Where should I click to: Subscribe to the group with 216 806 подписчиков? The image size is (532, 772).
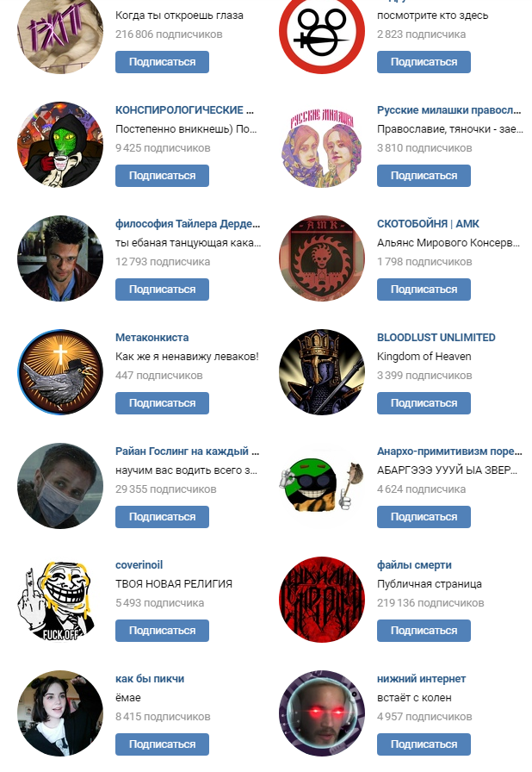point(162,62)
